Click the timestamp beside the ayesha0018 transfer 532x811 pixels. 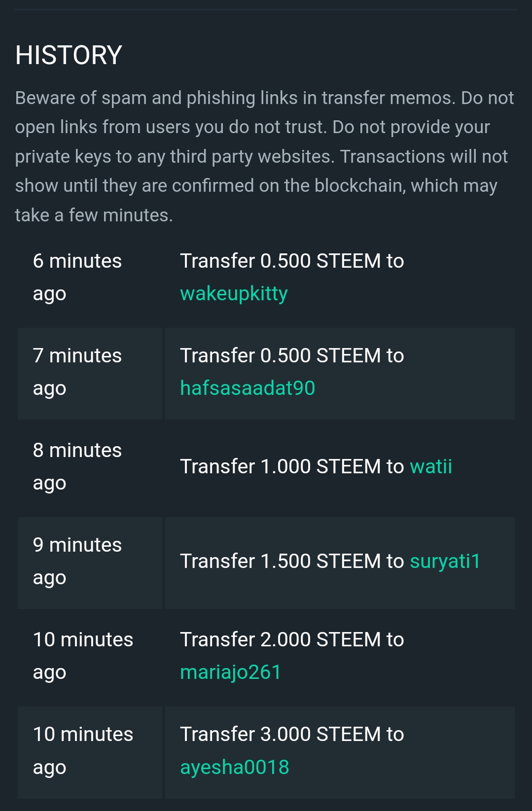tap(83, 750)
